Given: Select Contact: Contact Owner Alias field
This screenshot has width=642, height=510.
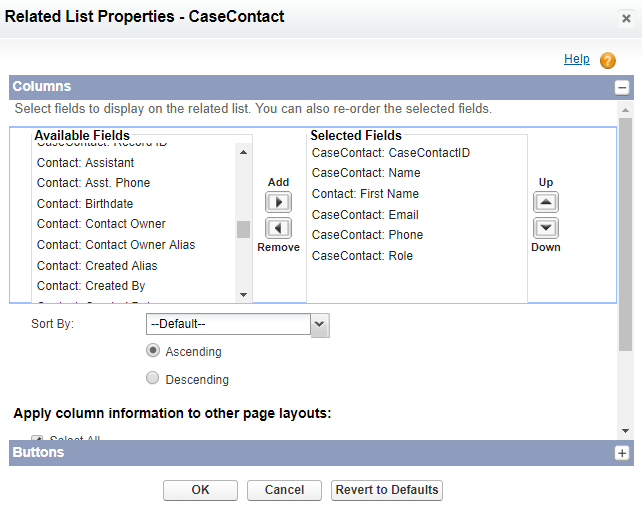Looking at the screenshot, I should [116, 245].
